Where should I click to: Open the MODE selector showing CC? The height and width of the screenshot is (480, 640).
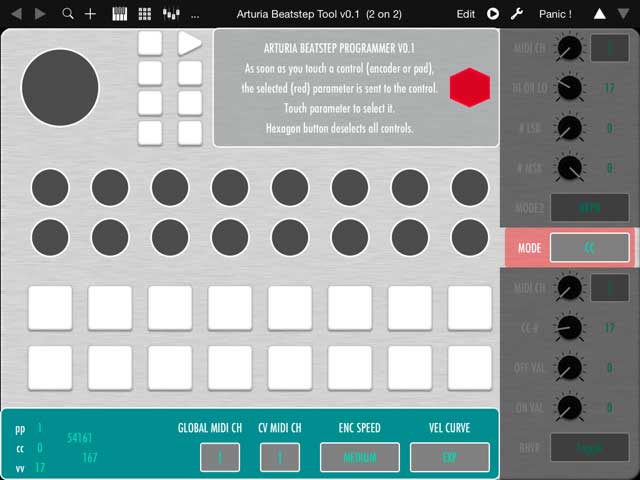point(589,247)
